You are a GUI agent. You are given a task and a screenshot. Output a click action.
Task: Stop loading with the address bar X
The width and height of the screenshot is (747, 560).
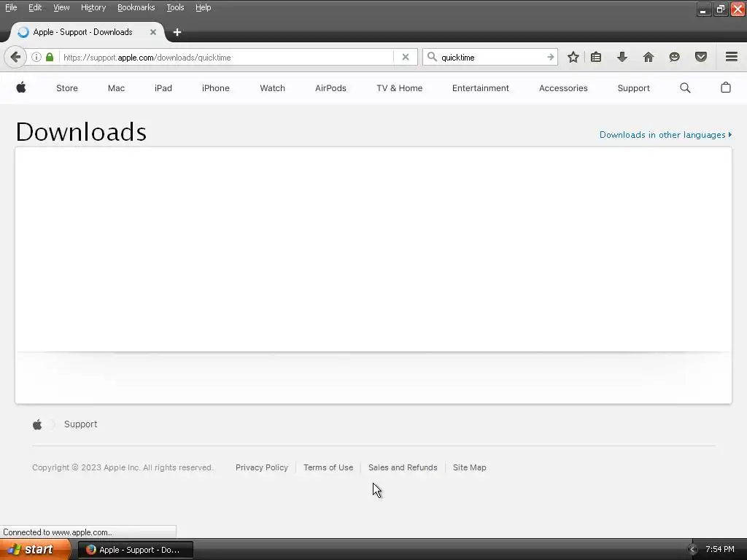click(x=406, y=57)
